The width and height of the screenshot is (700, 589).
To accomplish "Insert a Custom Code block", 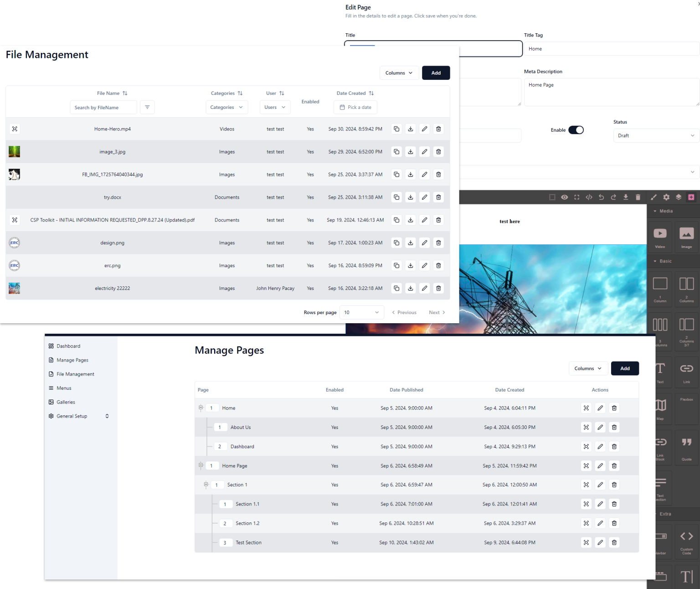I will tap(686, 541).
